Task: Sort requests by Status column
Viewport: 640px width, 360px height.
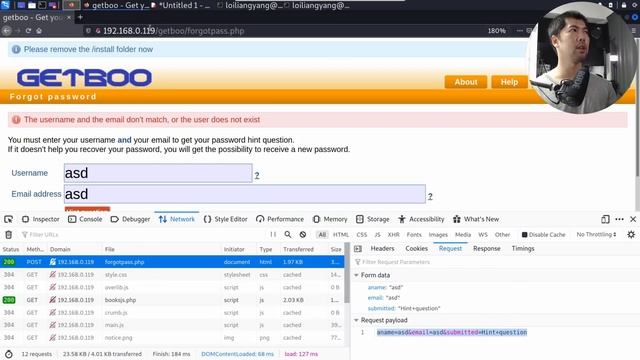Action: tap(11, 249)
